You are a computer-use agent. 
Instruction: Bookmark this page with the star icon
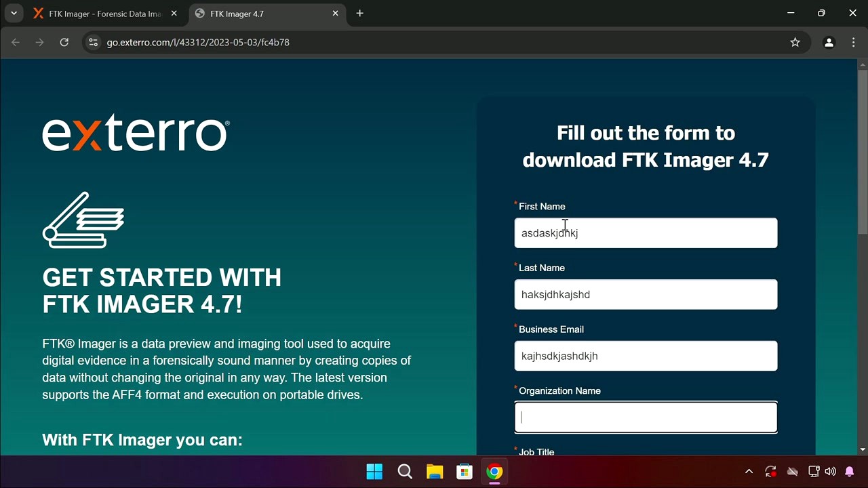click(795, 42)
